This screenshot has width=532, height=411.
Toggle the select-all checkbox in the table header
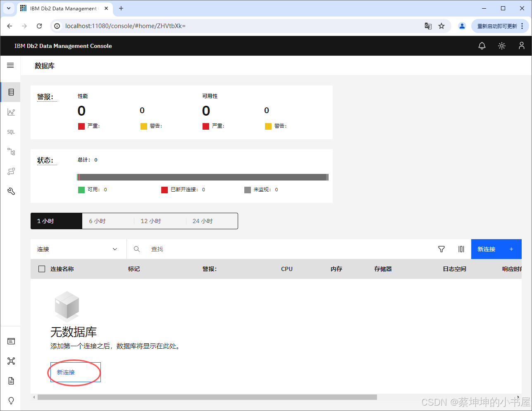point(41,268)
